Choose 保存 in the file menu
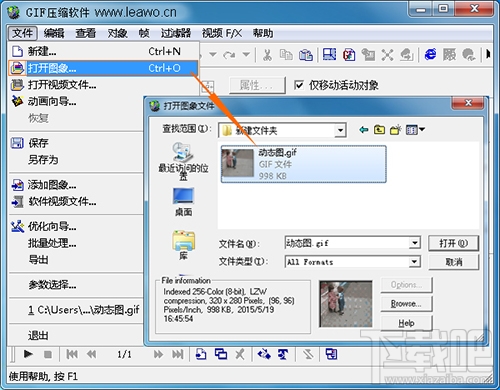 (x=76, y=143)
